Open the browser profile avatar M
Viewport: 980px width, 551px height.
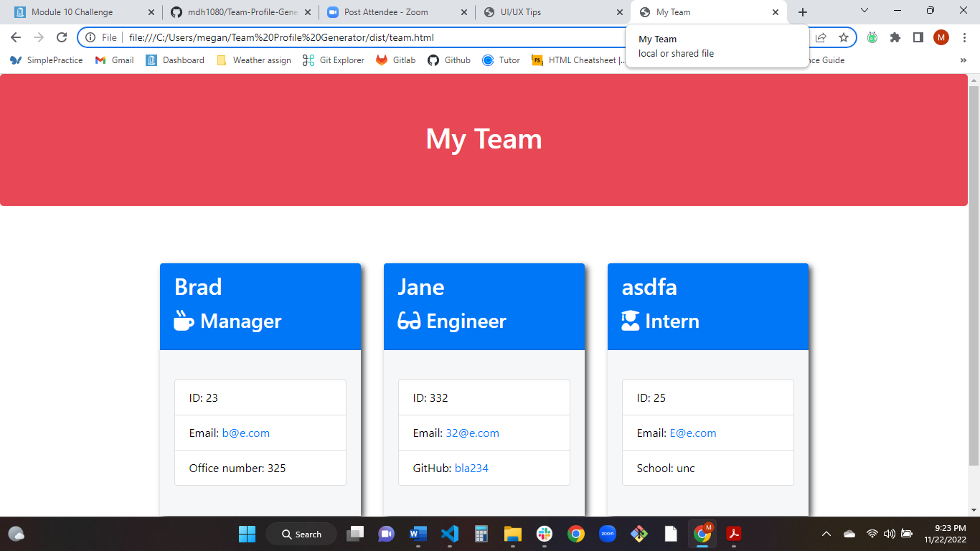tap(941, 37)
